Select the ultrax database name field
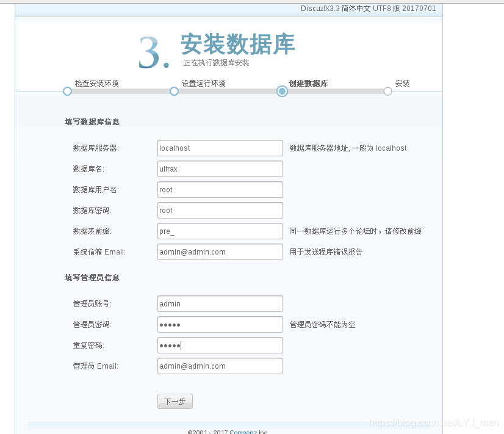The image size is (504, 434). [x=220, y=168]
